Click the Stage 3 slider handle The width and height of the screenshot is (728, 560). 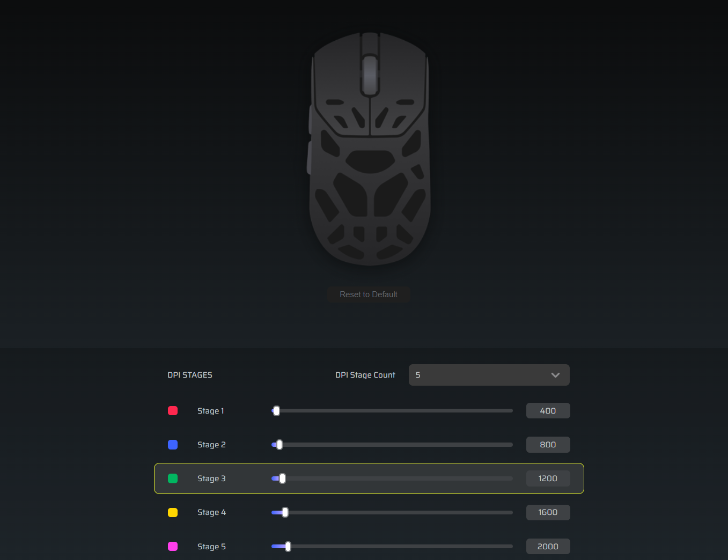pyautogui.click(x=282, y=478)
